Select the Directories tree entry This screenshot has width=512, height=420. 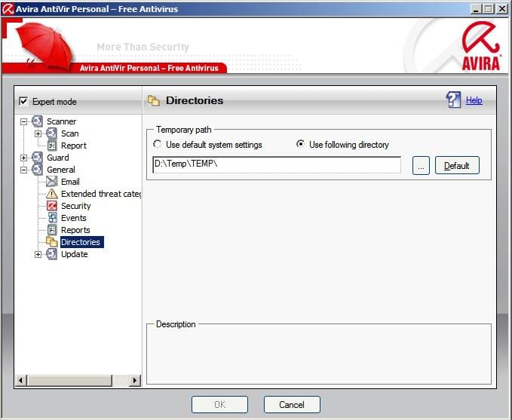pyautogui.click(x=81, y=242)
